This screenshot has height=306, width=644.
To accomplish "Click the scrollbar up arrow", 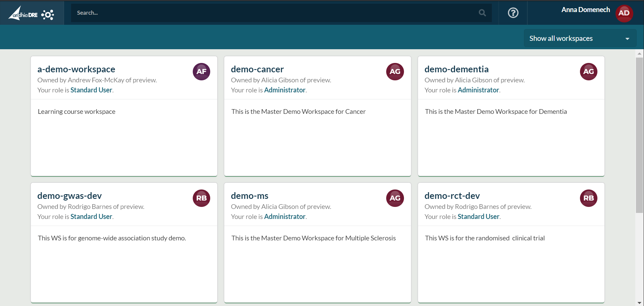I will pyautogui.click(x=639, y=53).
